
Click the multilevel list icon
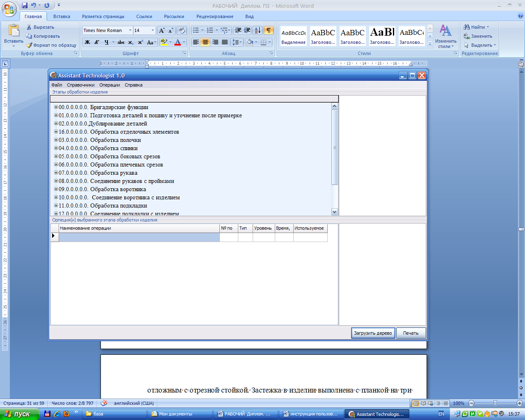click(224, 30)
